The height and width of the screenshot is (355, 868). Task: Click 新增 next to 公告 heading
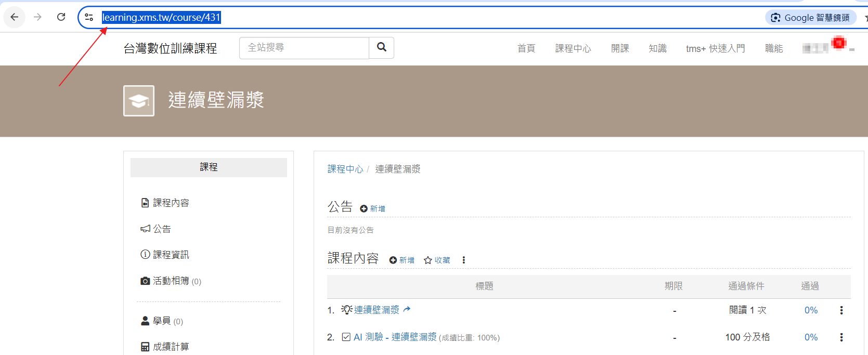click(x=373, y=208)
